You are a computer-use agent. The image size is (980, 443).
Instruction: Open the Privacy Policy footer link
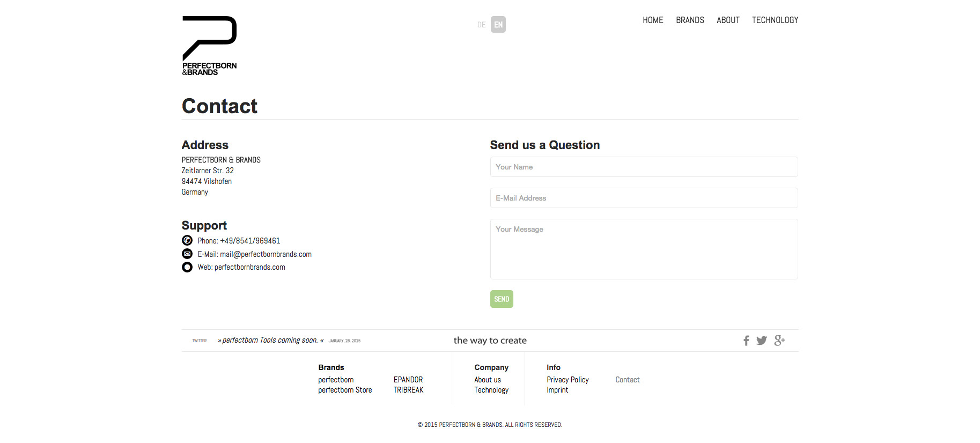pos(568,380)
